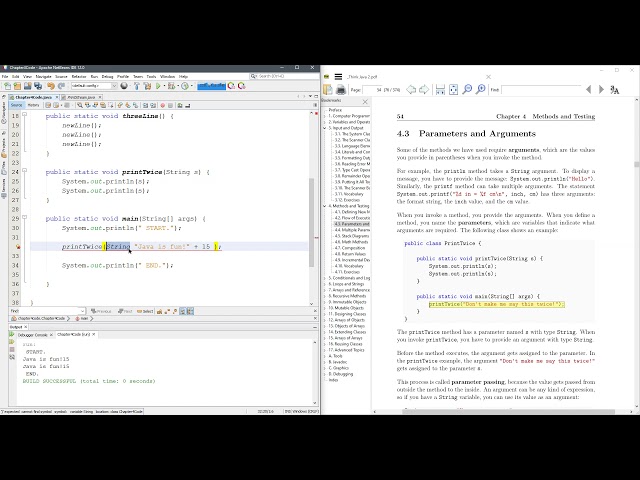
Task: Expand the '5. Conditionals and Logic' bookmark
Action: point(325,278)
